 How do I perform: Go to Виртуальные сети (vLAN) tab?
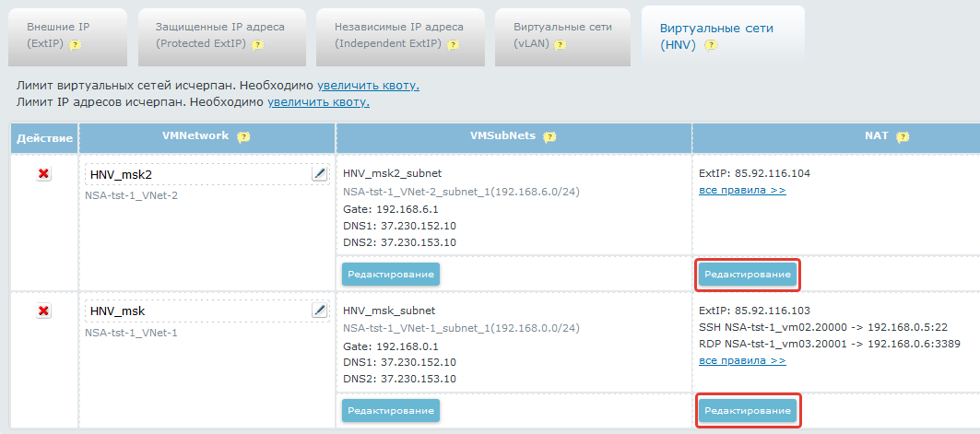click(x=562, y=35)
